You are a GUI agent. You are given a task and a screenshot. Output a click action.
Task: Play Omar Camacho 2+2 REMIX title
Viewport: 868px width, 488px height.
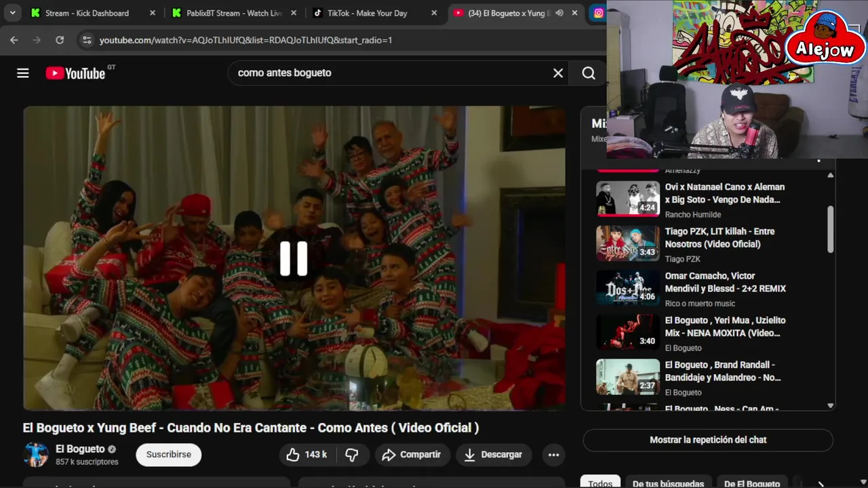tap(725, 282)
